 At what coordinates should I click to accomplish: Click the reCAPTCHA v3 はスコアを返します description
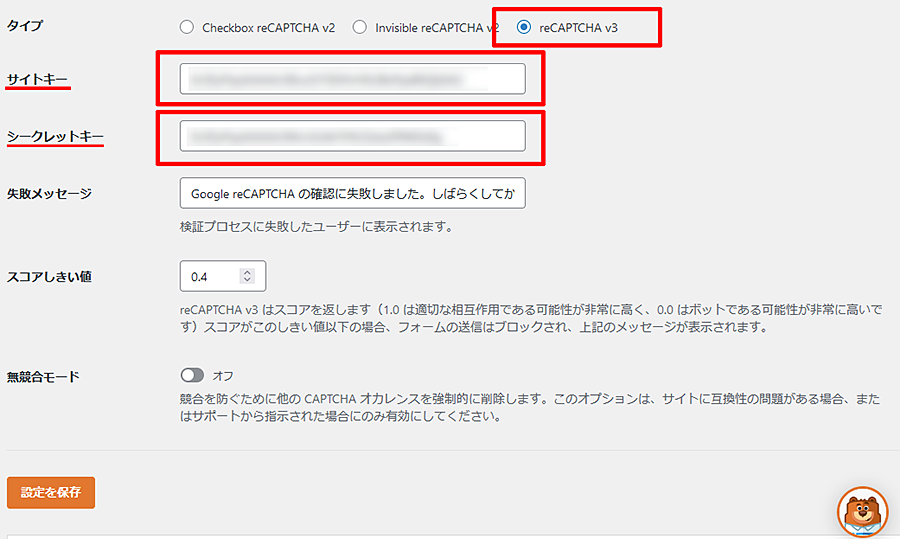[x=531, y=319]
